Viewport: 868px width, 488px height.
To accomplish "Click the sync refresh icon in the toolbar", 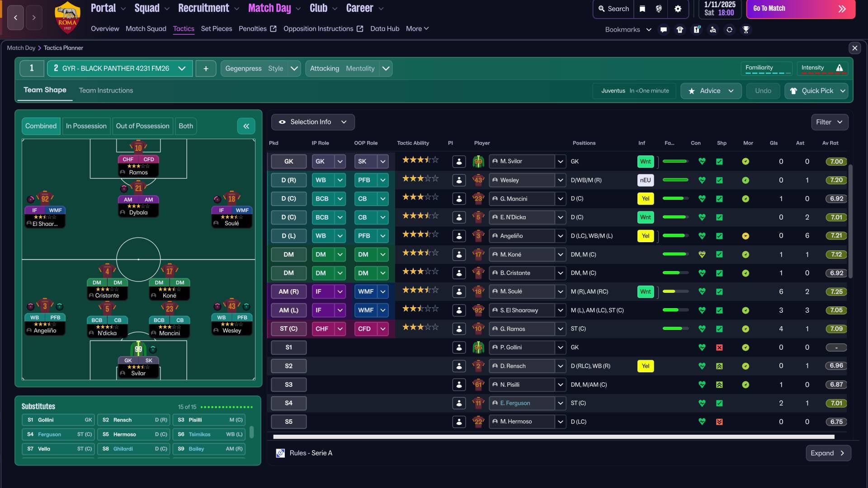I will pyautogui.click(x=730, y=29).
